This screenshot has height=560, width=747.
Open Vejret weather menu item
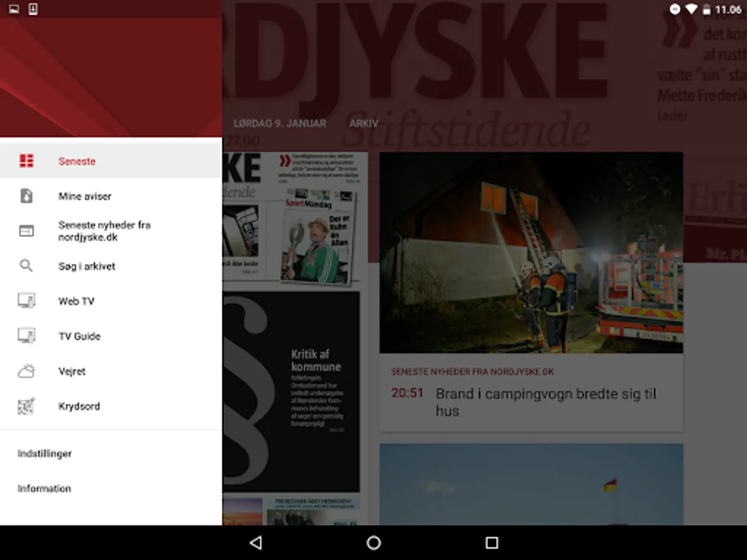tap(111, 371)
